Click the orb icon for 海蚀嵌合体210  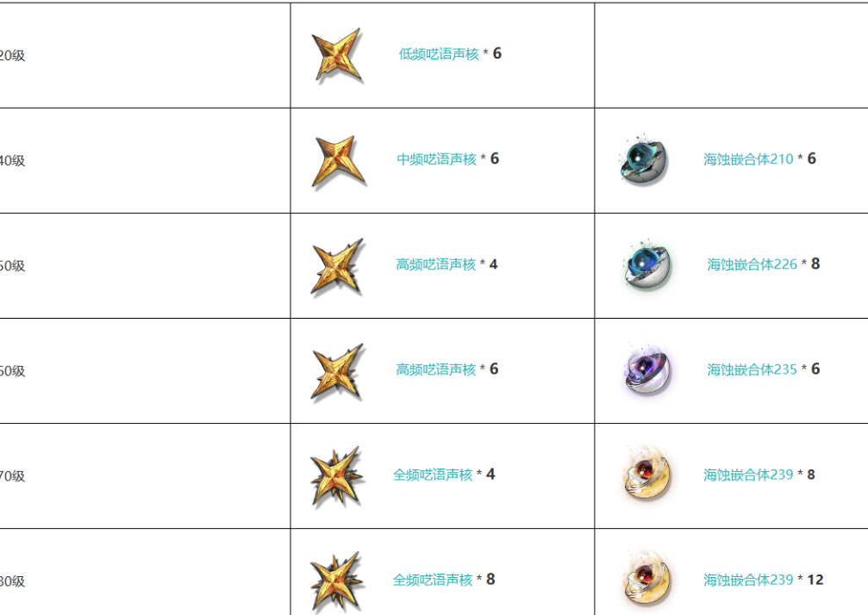point(643,160)
